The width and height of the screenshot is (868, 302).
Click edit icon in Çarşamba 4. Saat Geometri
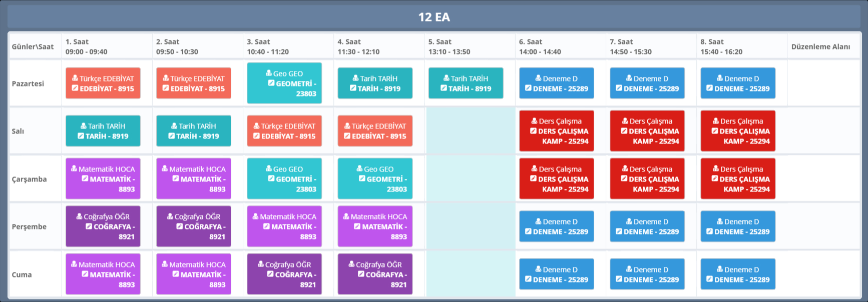(362, 179)
